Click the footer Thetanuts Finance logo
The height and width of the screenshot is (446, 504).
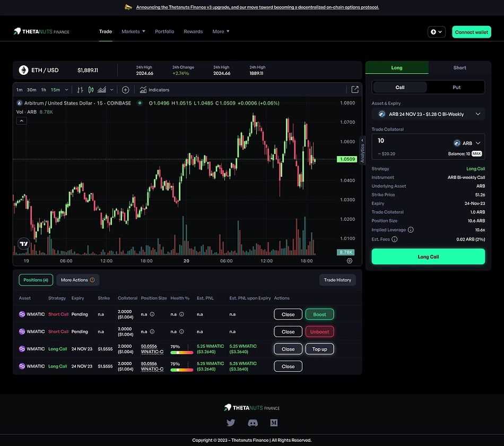click(251, 408)
